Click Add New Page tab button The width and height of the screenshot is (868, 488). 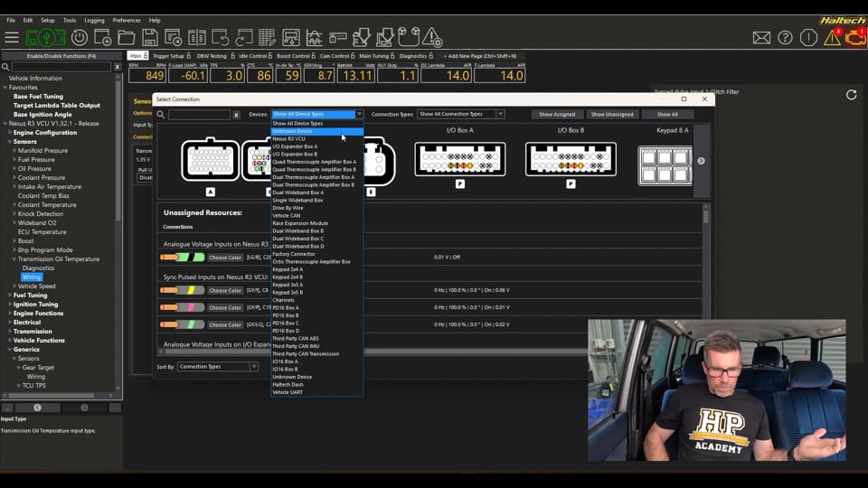pyautogui.click(x=480, y=56)
